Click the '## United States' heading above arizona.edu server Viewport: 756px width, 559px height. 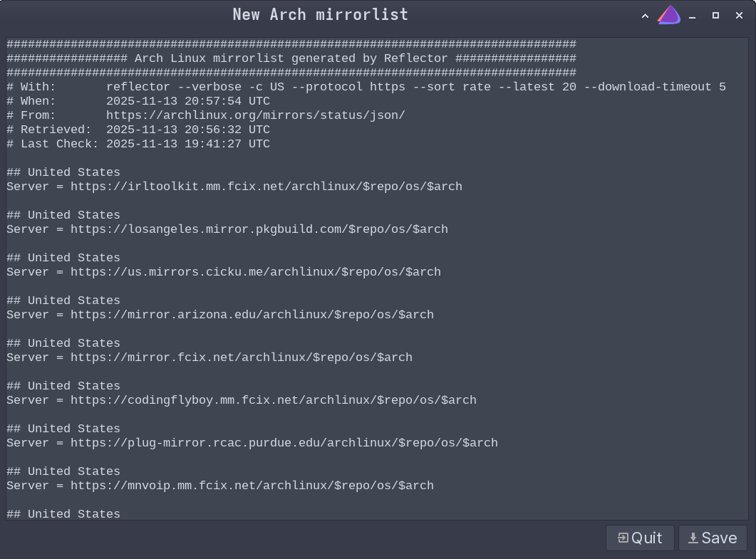point(63,301)
